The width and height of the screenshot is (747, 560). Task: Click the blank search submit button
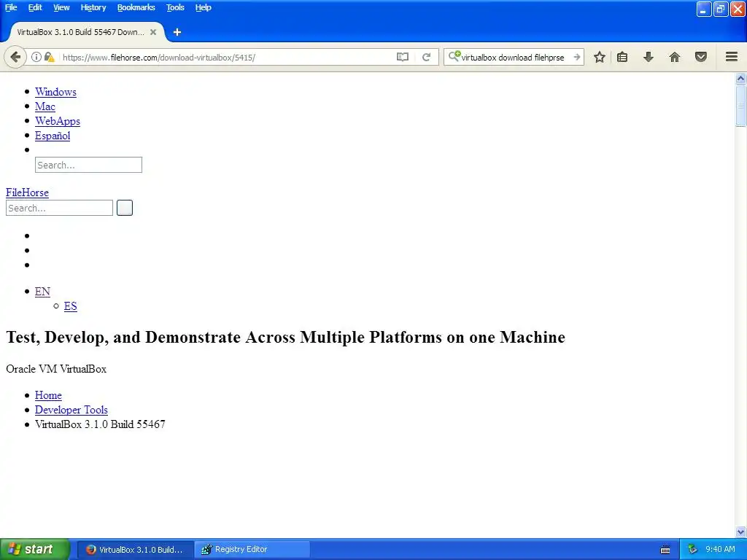[125, 208]
